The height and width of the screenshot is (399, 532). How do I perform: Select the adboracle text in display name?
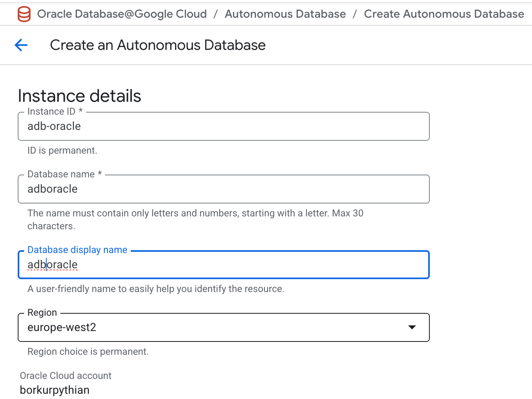point(52,265)
